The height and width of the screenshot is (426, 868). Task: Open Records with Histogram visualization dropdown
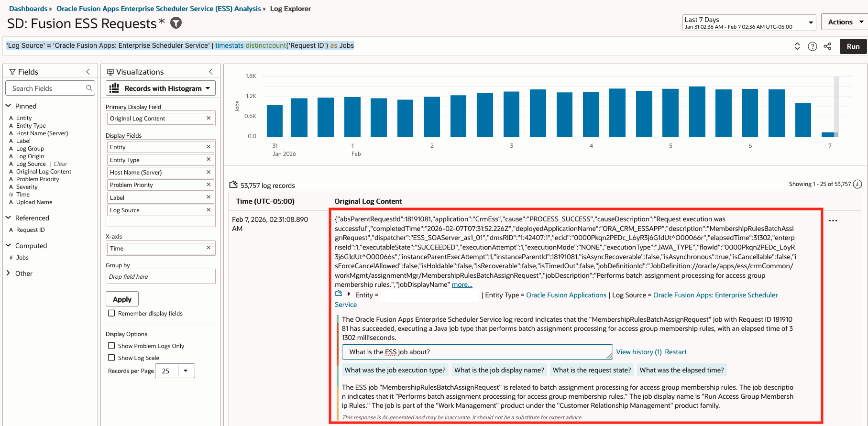(x=160, y=88)
